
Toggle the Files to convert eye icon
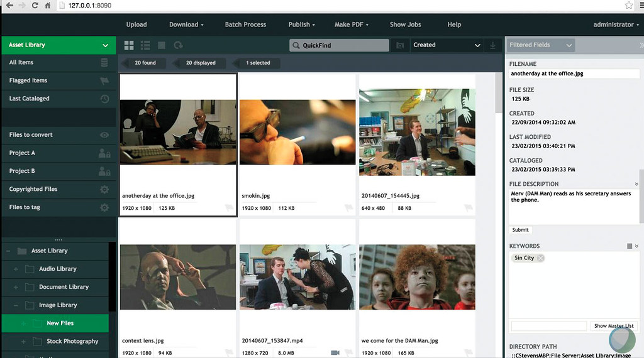point(104,135)
